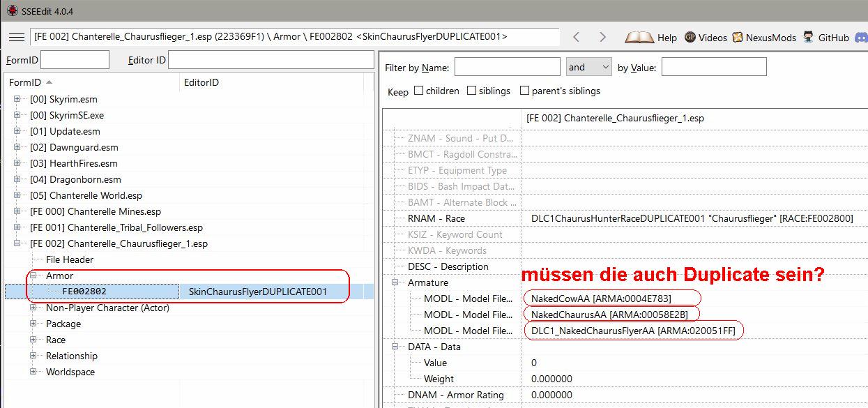Navigate forward with right arrow
Image resolution: width=868 pixels, height=408 pixels.
602,38
